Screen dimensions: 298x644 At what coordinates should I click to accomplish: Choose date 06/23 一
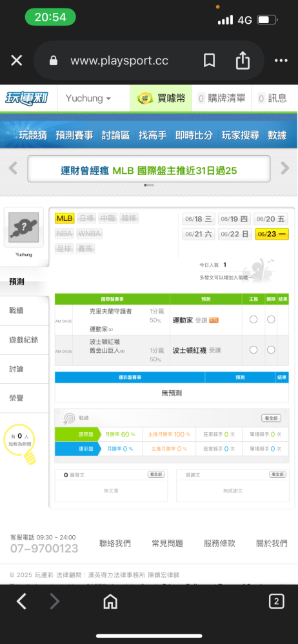coord(272,234)
